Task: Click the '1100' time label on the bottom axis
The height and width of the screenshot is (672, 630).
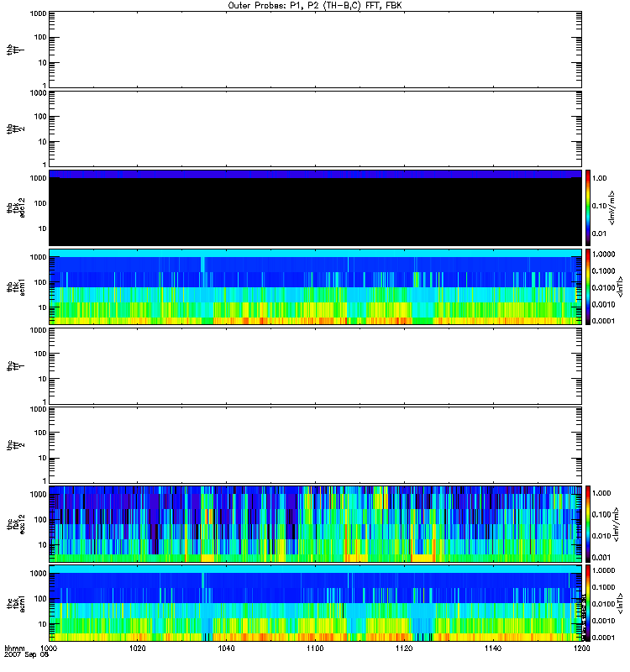Action: click(315, 648)
